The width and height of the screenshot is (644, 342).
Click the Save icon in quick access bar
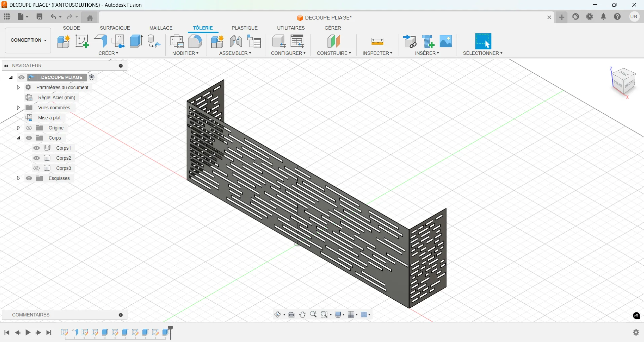[x=39, y=17]
